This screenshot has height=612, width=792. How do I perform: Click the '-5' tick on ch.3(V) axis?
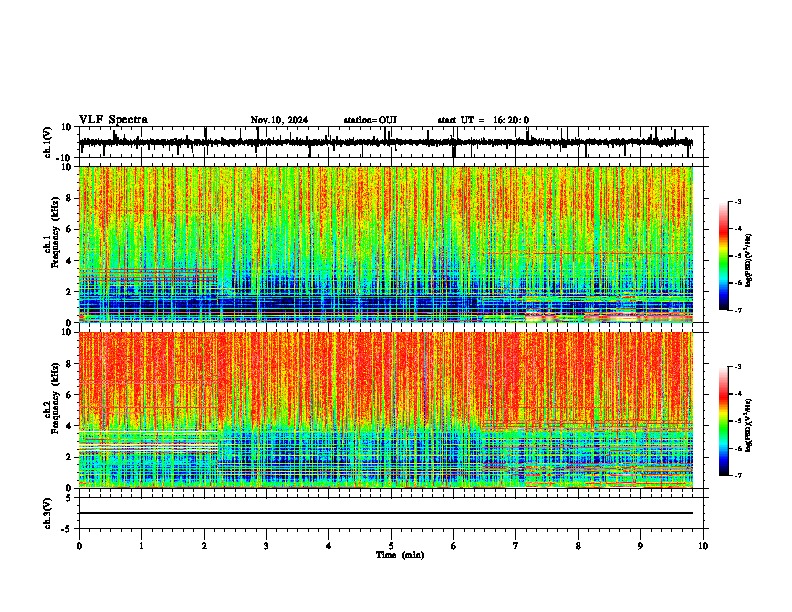pyautogui.click(x=68, y=529)
